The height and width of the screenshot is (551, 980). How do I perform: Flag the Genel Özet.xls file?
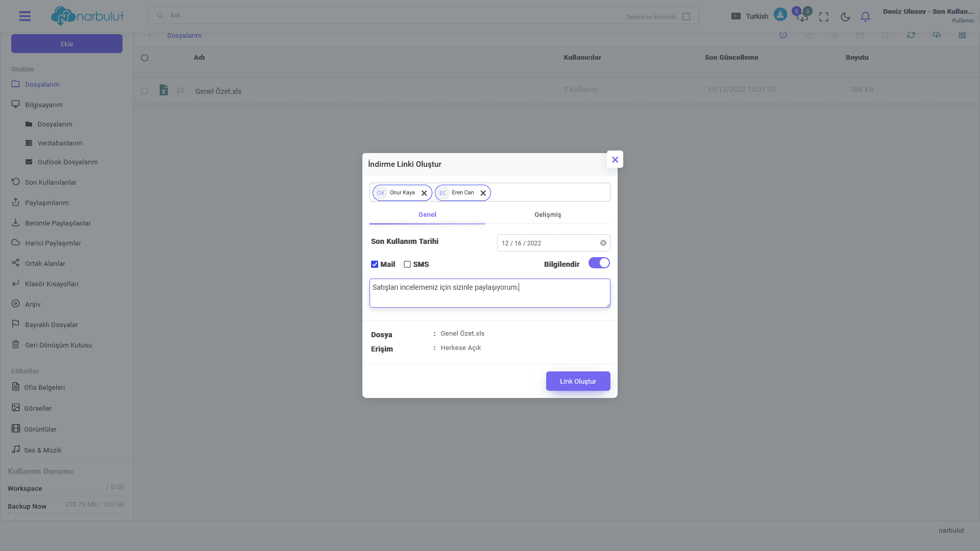[x=180, y=91]
